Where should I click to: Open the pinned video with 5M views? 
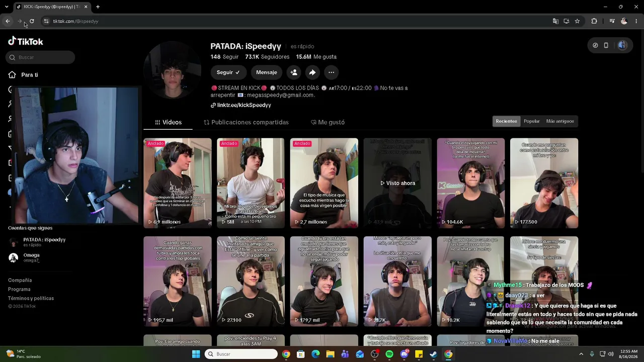coord(251,183)
